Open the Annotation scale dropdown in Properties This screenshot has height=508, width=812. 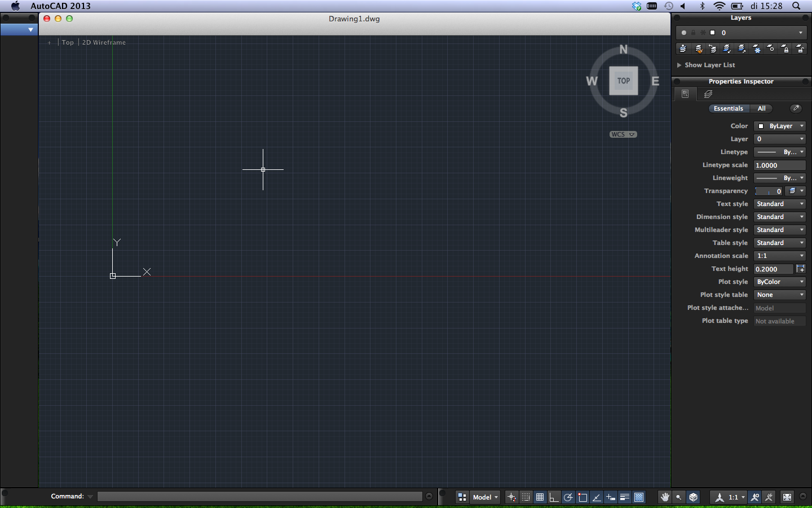click(780, 256)
